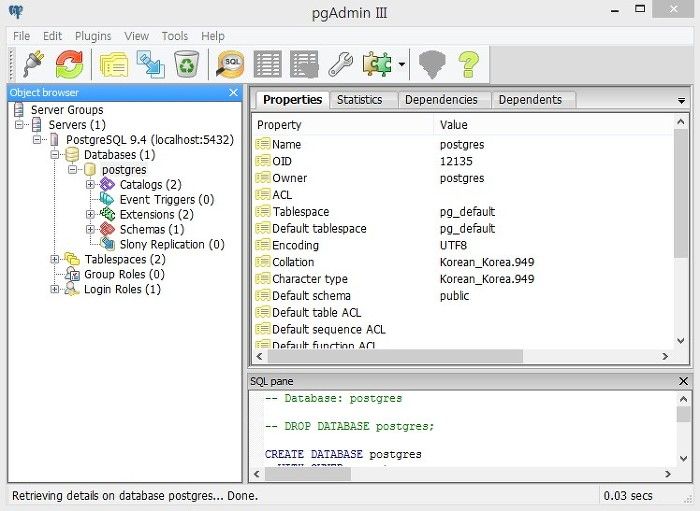Click the Value column header
The height and width of the screenshot is (511, 700).
[x=553, y=125]
